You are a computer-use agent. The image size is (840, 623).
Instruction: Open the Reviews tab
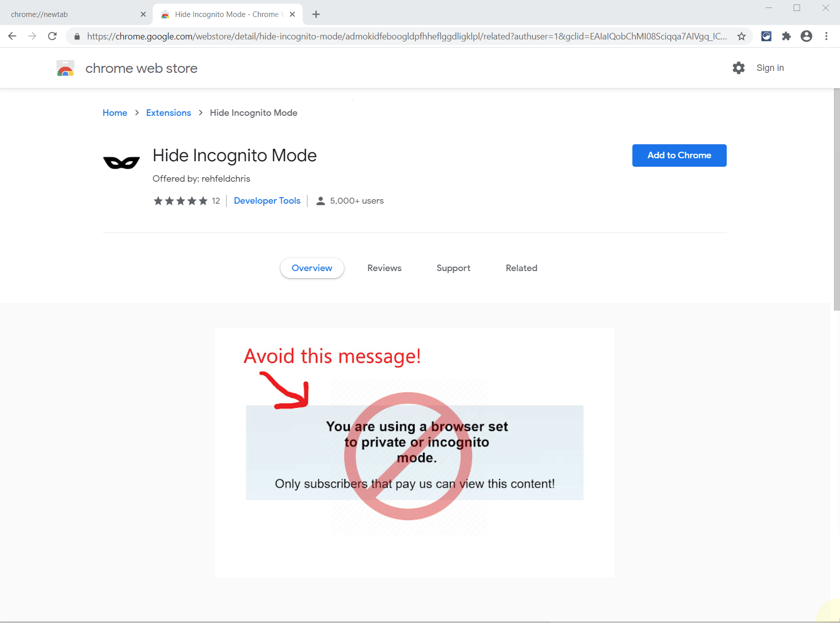384,268
